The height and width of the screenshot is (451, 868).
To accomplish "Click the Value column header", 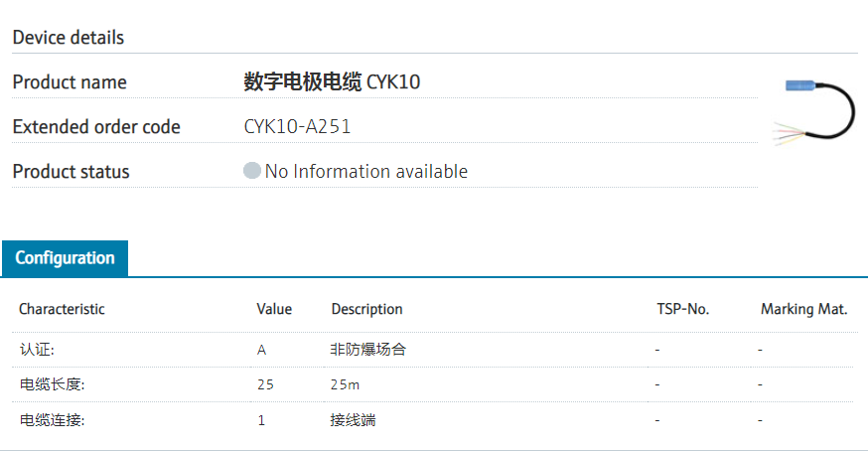I will [x=274, y=309].
